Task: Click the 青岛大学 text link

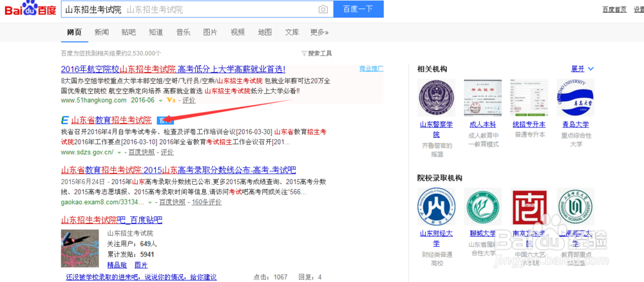Action: [575, 124]
